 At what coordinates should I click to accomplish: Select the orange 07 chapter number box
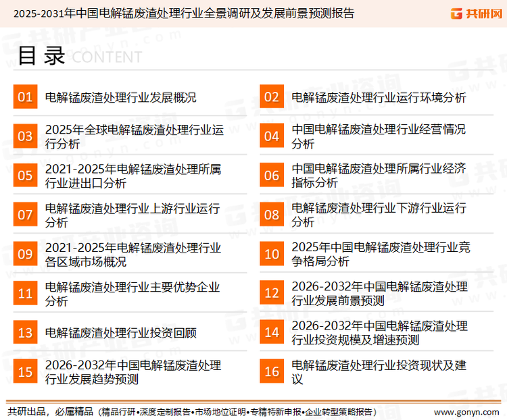click(x=25, y=215)
